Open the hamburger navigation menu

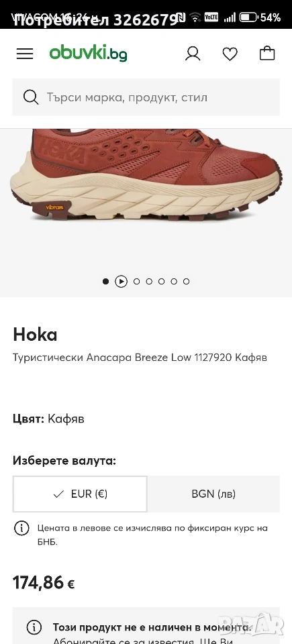tap(25, 54)
